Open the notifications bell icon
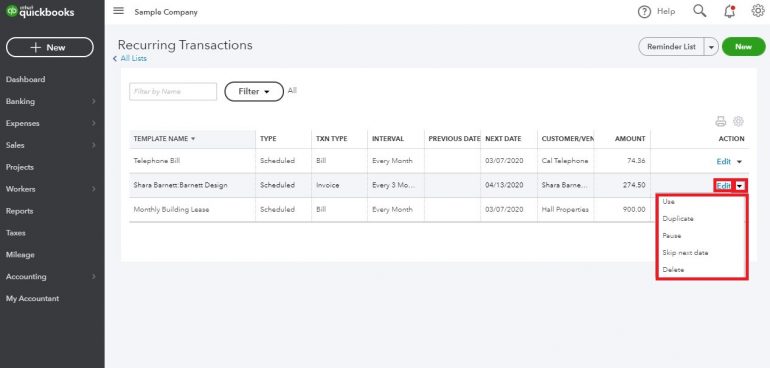Screen dimensions: 770x368 pyautogui.click(x=730, y=12)
